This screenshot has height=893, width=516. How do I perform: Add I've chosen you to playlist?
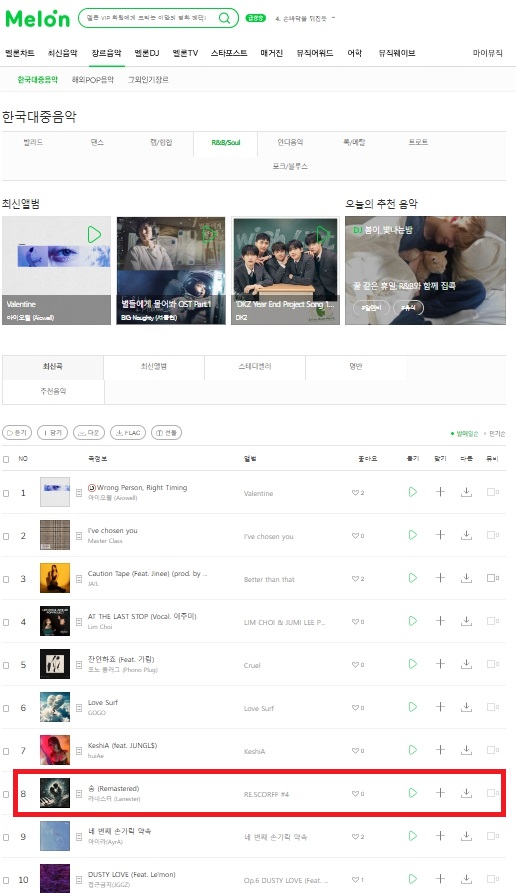[440, 535]
